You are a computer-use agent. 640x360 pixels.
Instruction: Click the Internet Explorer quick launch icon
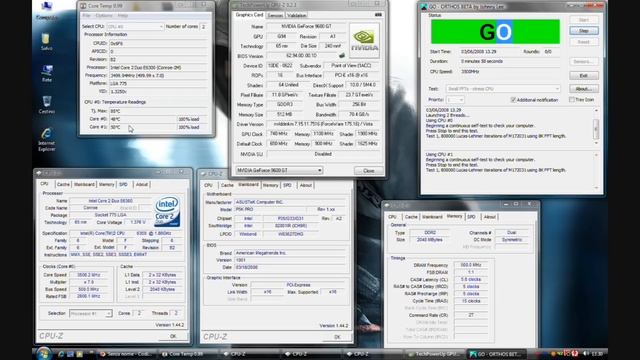coord(61,354)
